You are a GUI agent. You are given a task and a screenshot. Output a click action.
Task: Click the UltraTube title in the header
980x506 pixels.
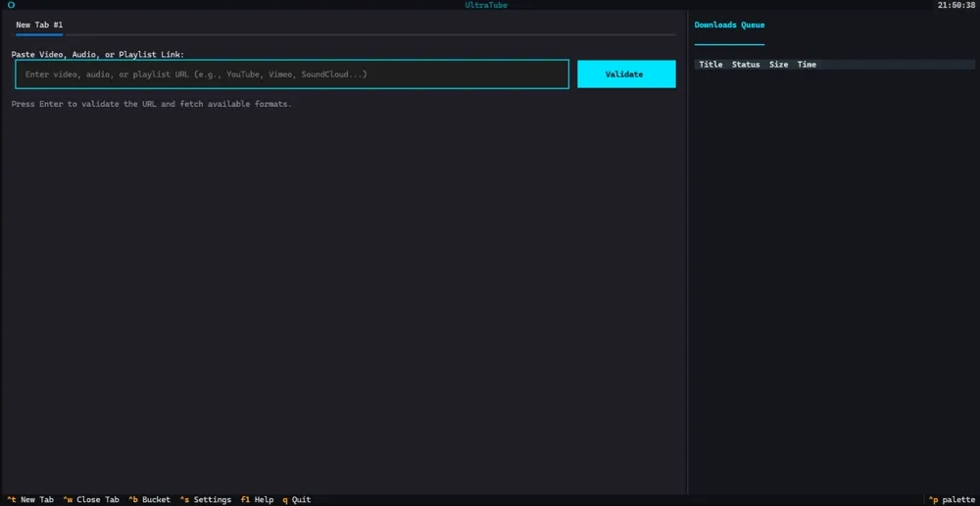[486, 5]
